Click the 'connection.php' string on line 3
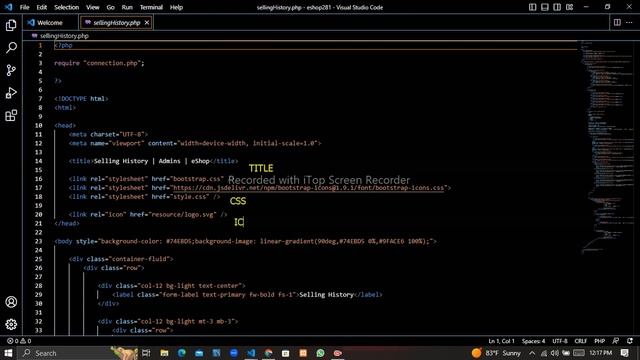640x360 pixels. [x=112, y=63]
